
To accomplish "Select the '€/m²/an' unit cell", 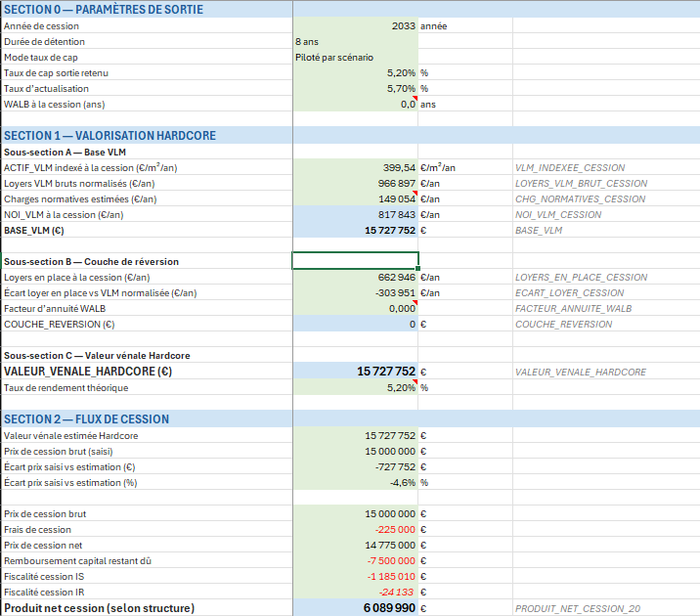I will coord(465,168).
